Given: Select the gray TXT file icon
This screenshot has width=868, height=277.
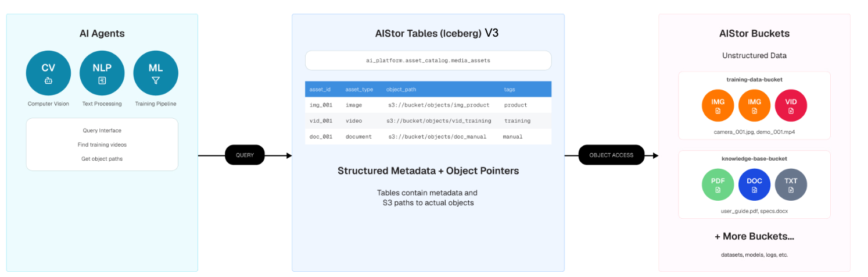Looking at the screenshot, I should pos(791,185).
